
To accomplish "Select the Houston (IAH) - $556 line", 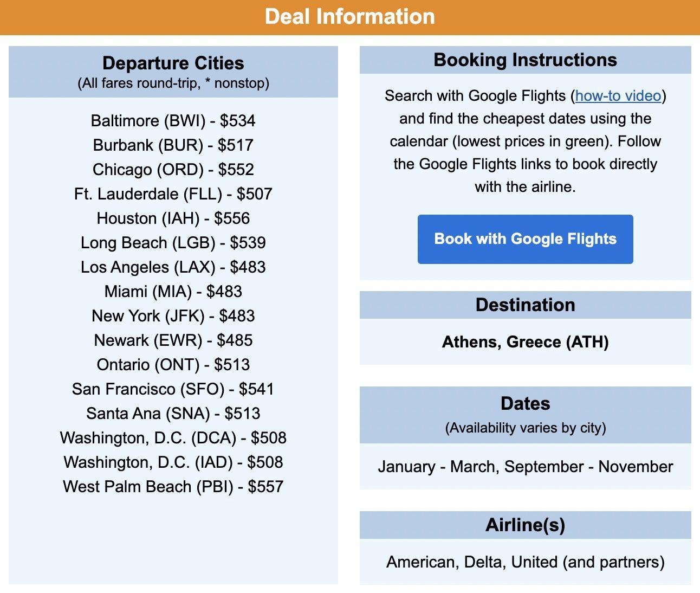I will [173, 218].
